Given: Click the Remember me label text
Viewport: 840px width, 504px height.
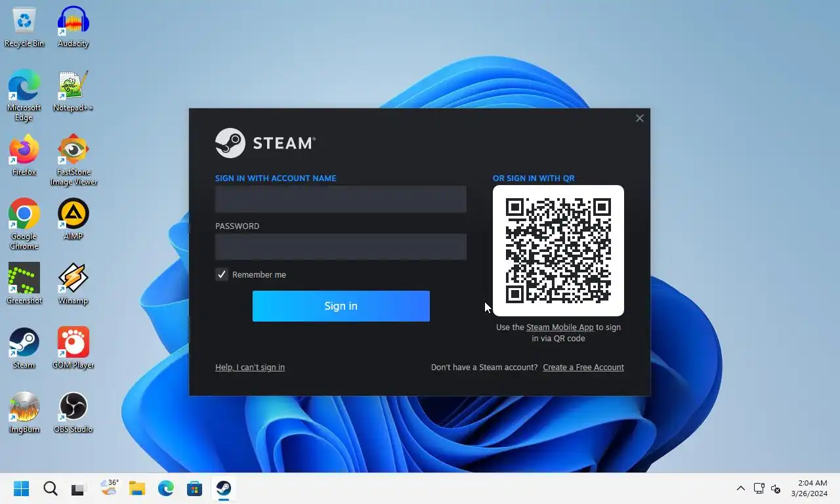Looking at the screenshot, I should 259,275.
